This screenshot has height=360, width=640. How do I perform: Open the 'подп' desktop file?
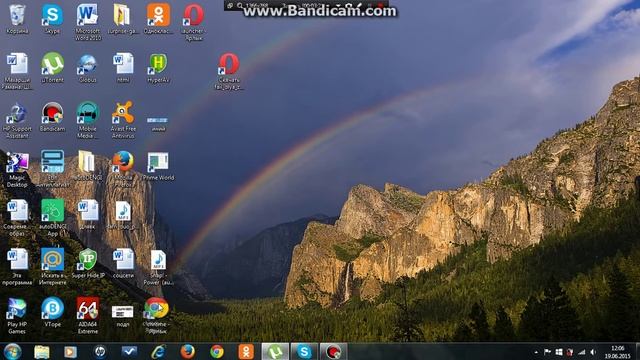pos(122,312)
